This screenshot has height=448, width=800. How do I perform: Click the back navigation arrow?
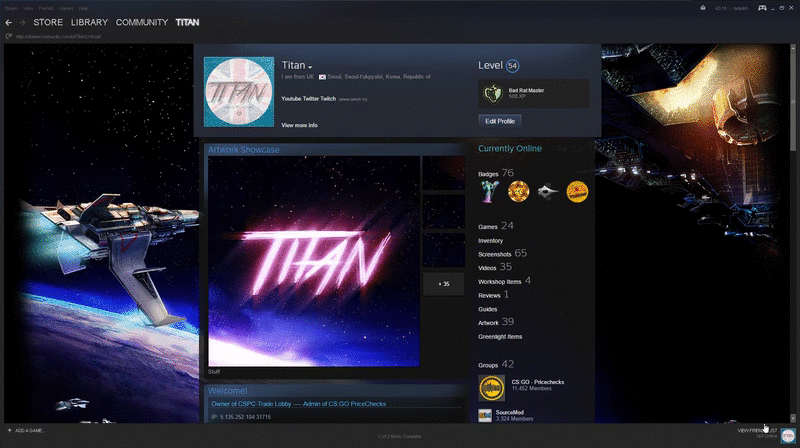click(x=9, y=22)
